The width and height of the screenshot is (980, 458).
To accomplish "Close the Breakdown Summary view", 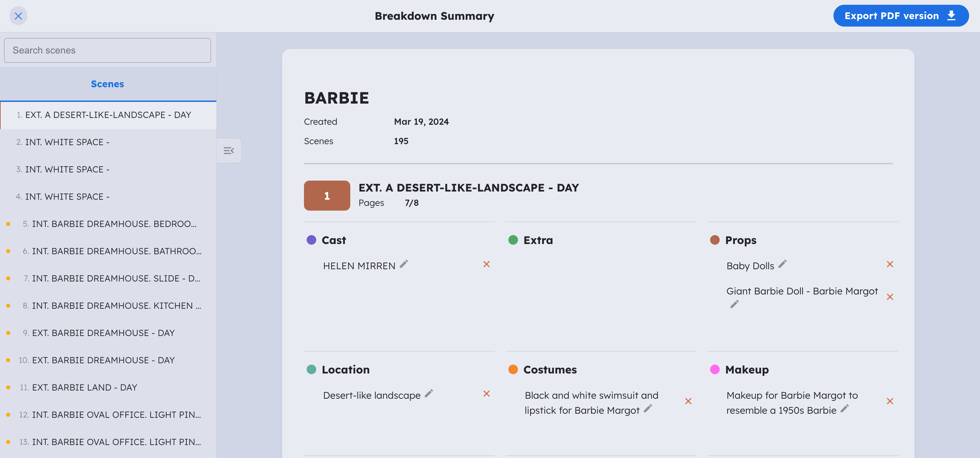I will tap(18, 16).
